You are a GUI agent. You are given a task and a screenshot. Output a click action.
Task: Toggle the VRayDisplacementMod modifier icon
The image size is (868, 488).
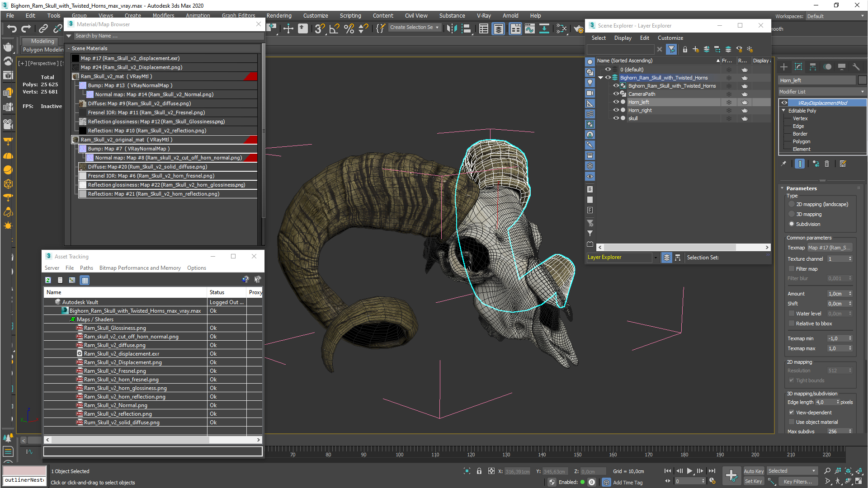[x=784, y=103]
